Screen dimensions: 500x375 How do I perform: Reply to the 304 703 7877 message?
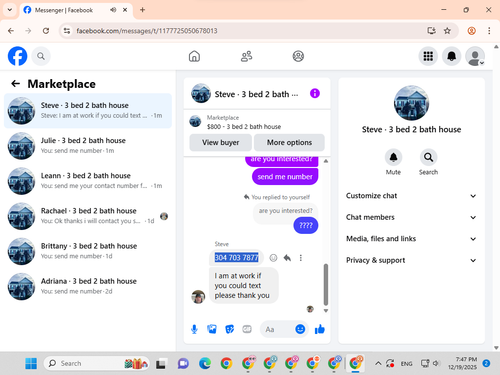click(x=287, y=258)
